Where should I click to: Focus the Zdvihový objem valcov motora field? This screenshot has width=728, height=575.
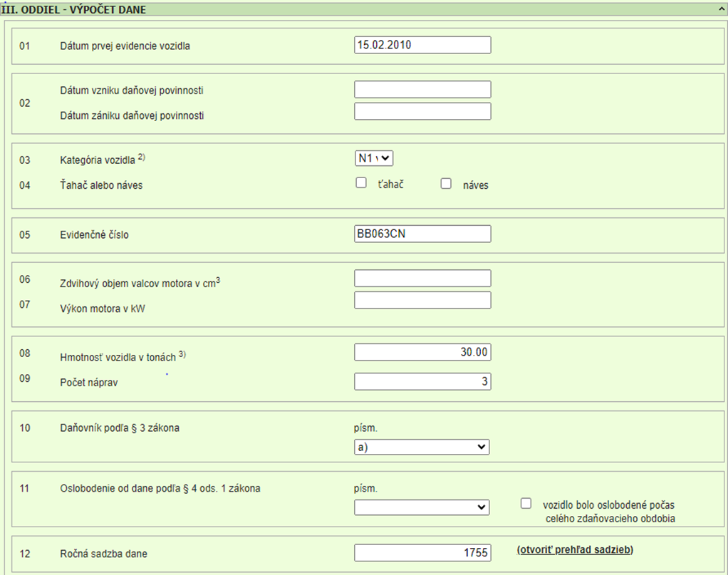coord(422,278)
